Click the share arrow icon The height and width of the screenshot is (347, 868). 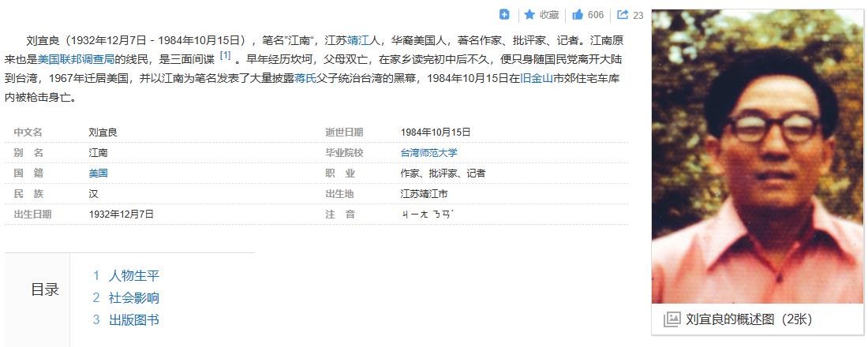[623, 14]
